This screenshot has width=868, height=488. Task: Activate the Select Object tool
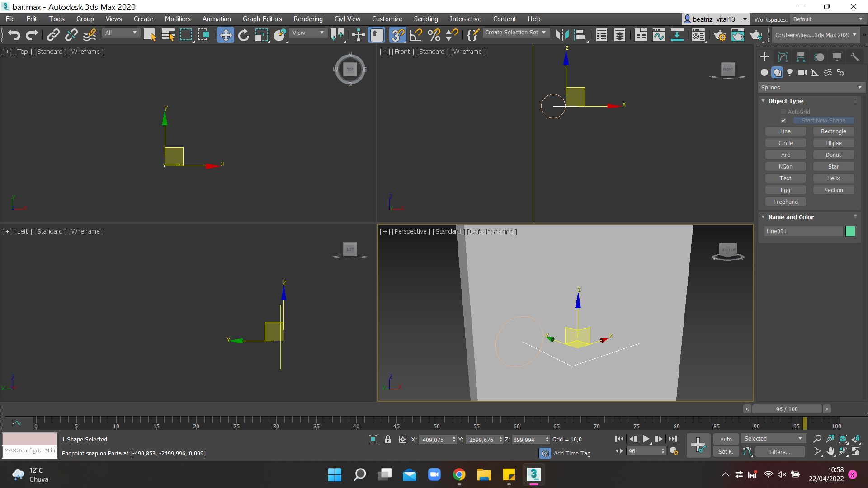pyautogui.click(x=150, y=35)
